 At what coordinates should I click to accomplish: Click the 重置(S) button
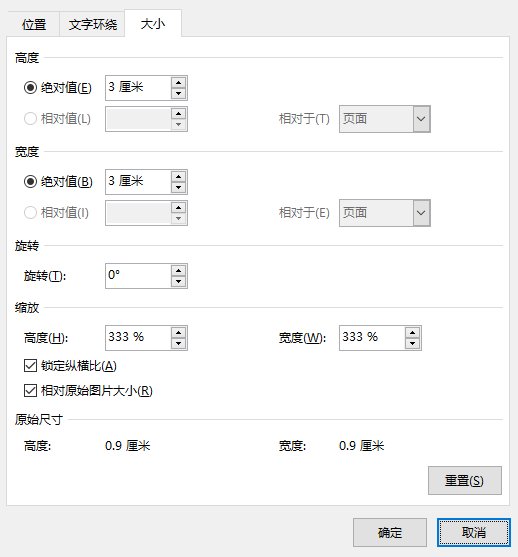(x=465, y=480)
